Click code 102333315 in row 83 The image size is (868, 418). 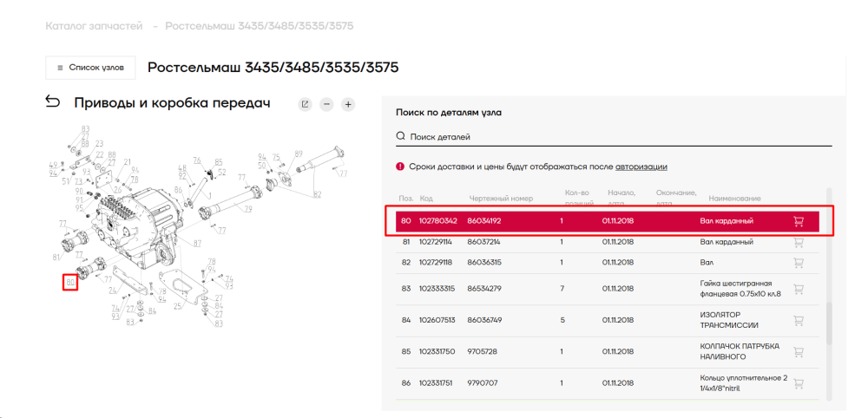pos(437,289)
